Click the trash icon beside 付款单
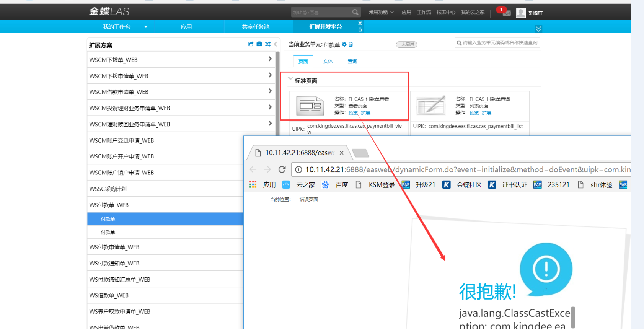Viewport: 644px width, 329px height. [351, 44]
